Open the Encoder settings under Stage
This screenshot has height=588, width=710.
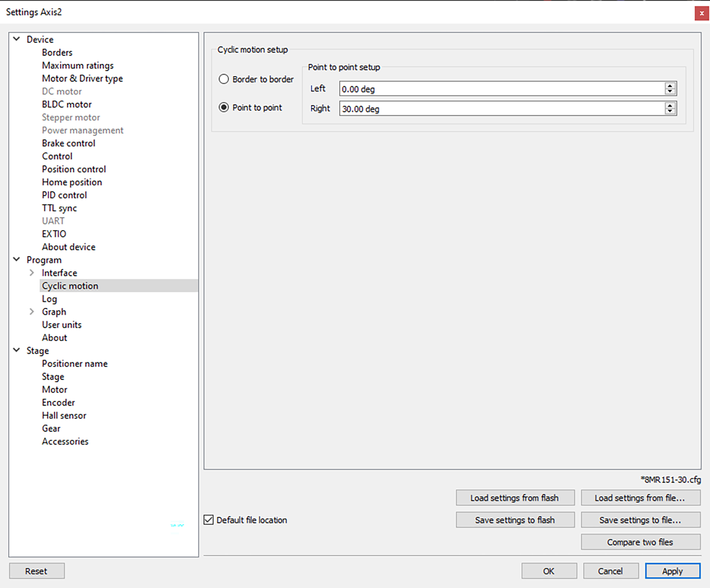point(58,403)
